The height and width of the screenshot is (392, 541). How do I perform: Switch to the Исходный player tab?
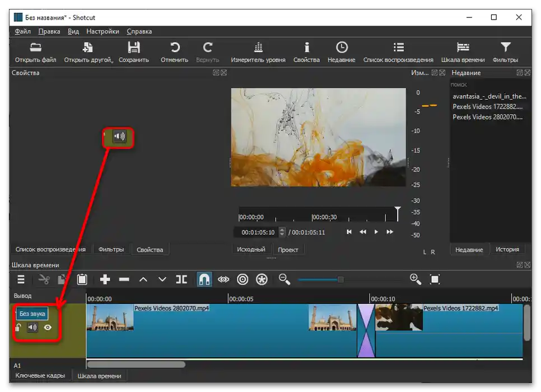click(251, 250)
